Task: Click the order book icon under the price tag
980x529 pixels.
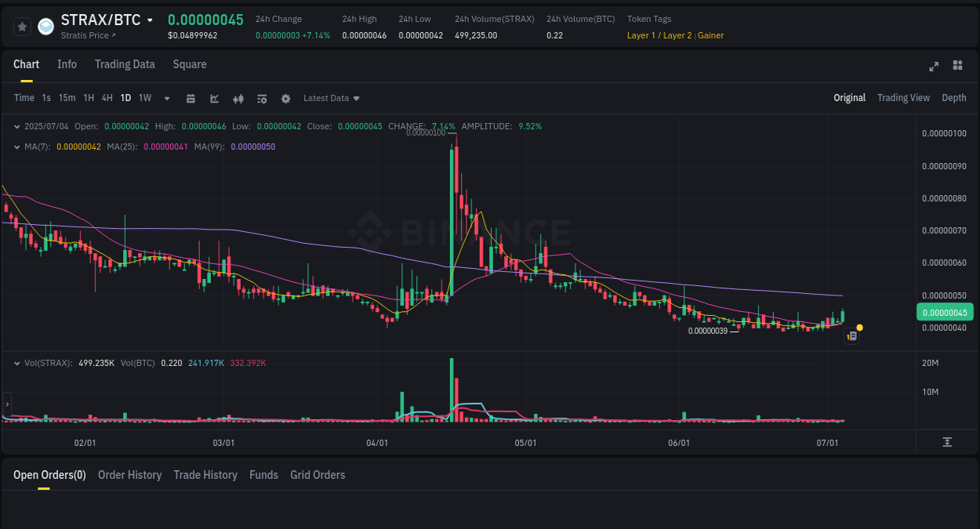Action: (x=851, y=335)
